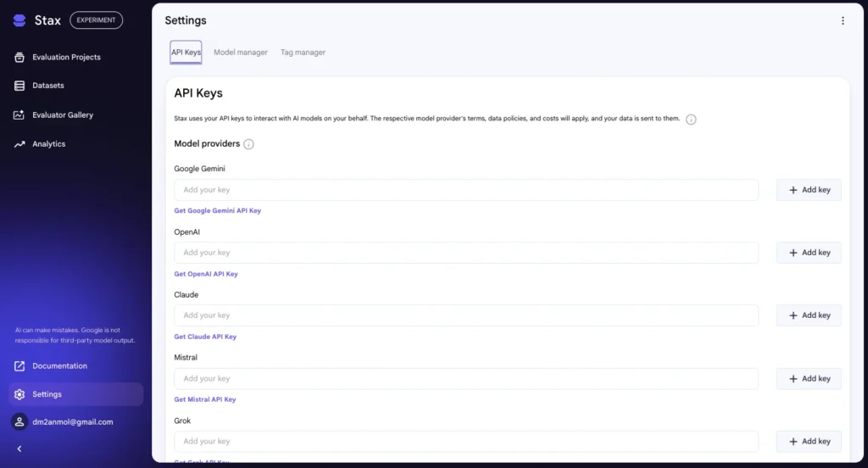This screenshot has height=468, width=868.
Task: Click dm2anmol@gmail.com account entry
Action: [x=73, y=422]
